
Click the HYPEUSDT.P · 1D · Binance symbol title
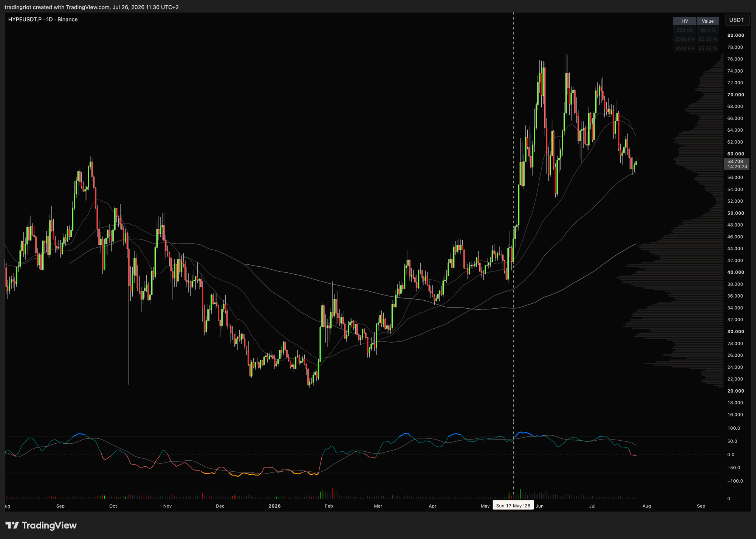(43, 19)
